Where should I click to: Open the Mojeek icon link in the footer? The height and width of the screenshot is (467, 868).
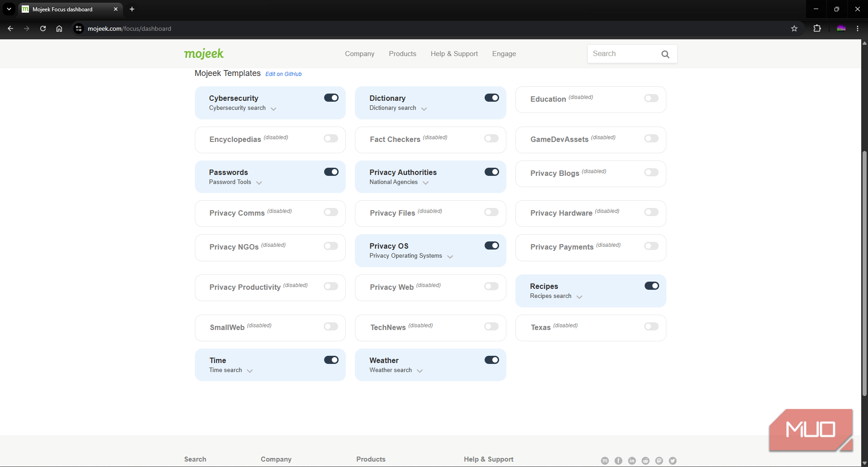605,461
